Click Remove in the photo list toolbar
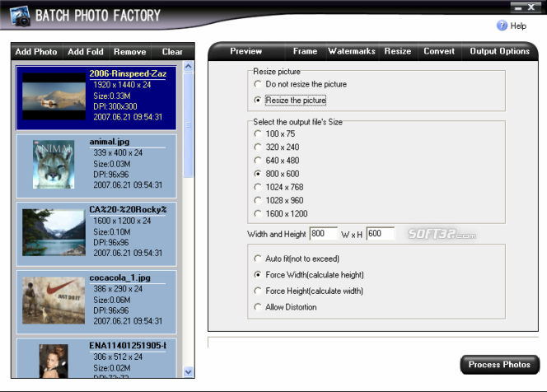Image resolution: width=547 pixels, height=392 pixels. point(130,52)
